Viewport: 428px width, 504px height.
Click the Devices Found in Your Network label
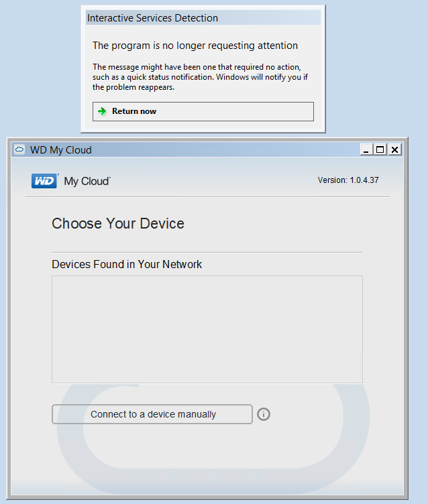[x=127, y=264]
